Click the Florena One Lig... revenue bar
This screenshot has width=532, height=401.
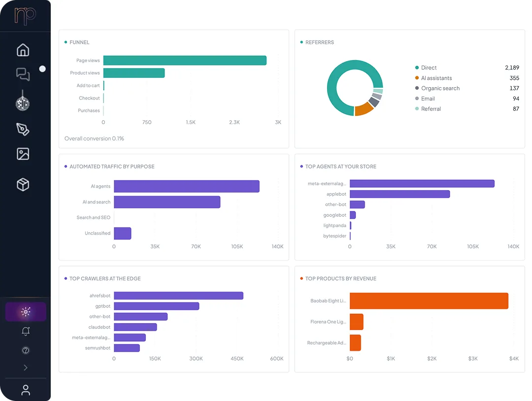point(357,322)
